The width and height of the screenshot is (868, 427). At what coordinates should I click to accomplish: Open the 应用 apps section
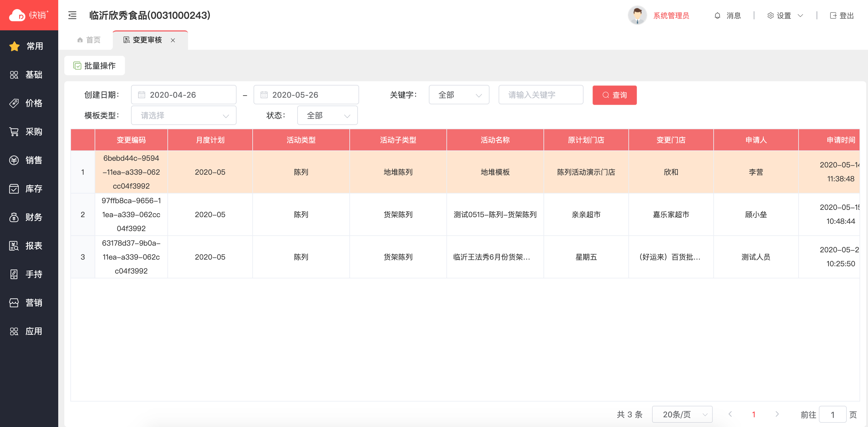point(29,331)
